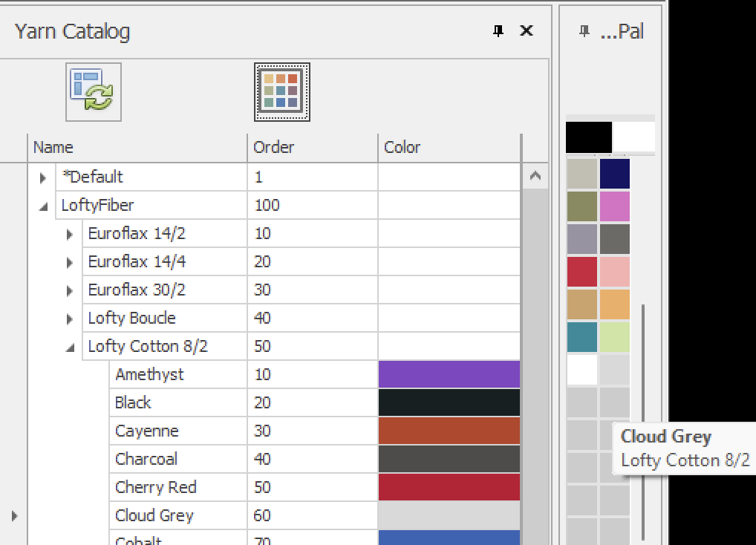756x545 pixels.
Task: Click the refresh catalog list icon
Action: (94, 92)
